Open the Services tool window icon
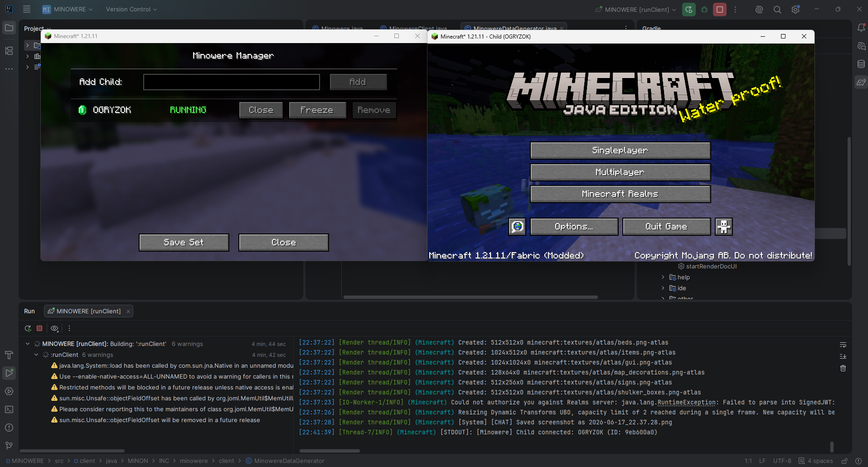This screenshot has width=868, height=467. pyautogui.click(x=9, y=391)
